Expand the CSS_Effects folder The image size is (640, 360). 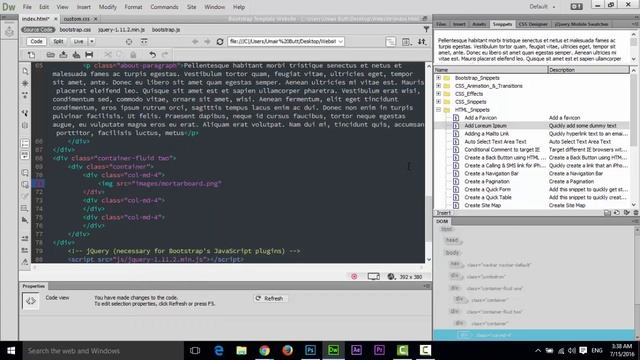438,93
